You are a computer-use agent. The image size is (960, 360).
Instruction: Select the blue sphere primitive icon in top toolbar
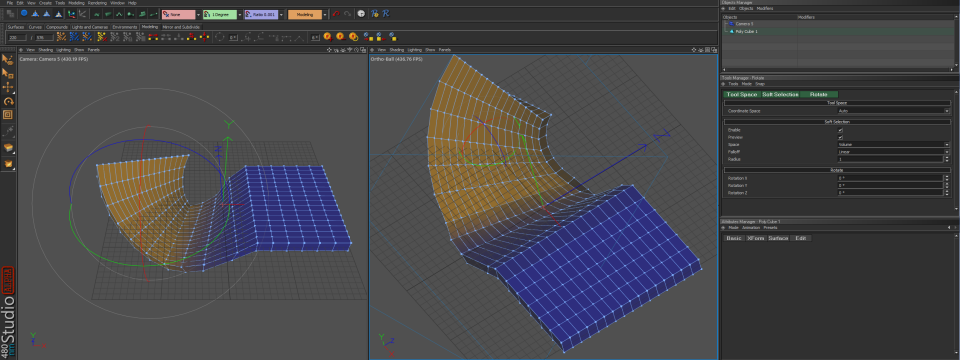(24, 13)
